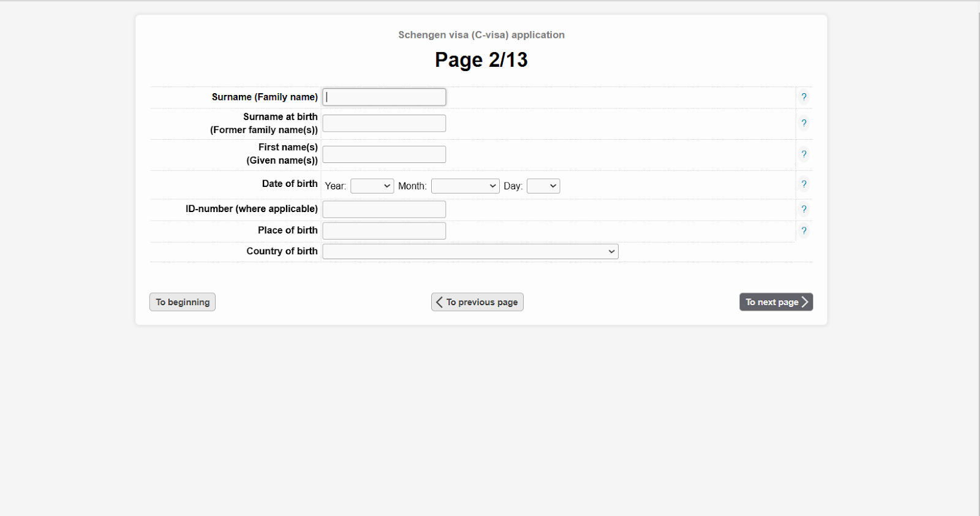Click the To beginning button
Screen dimensions: 980x516
(183, 302)
